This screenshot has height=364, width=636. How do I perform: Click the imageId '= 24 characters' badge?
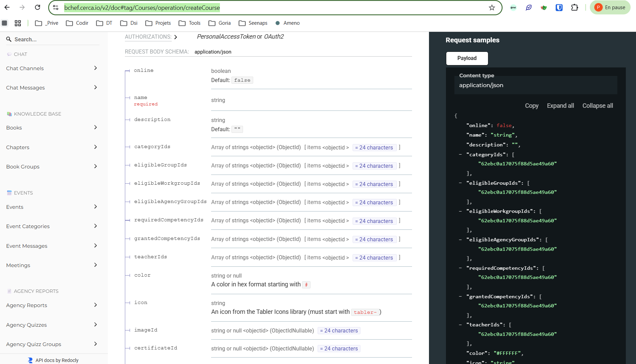339,330
